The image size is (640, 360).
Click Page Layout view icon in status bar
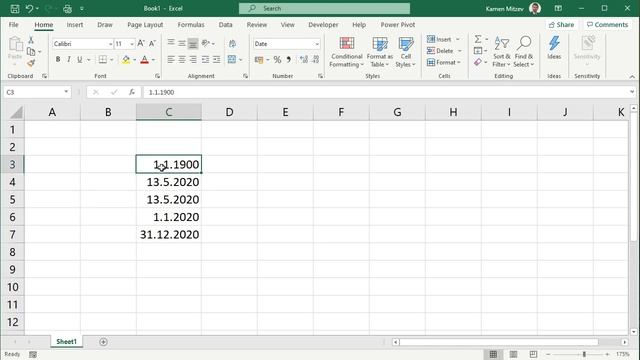coord(513,354)
